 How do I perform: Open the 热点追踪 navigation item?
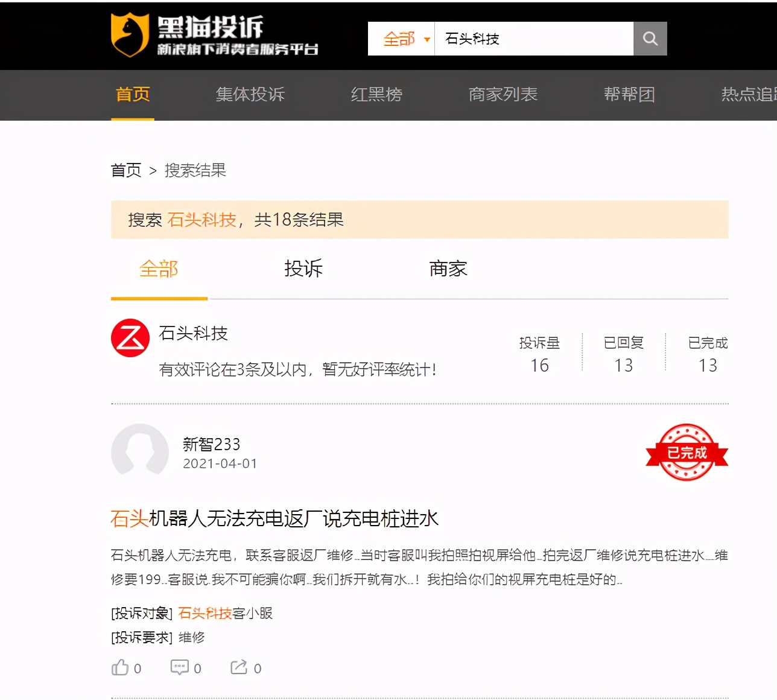click(x=749, y=94)
